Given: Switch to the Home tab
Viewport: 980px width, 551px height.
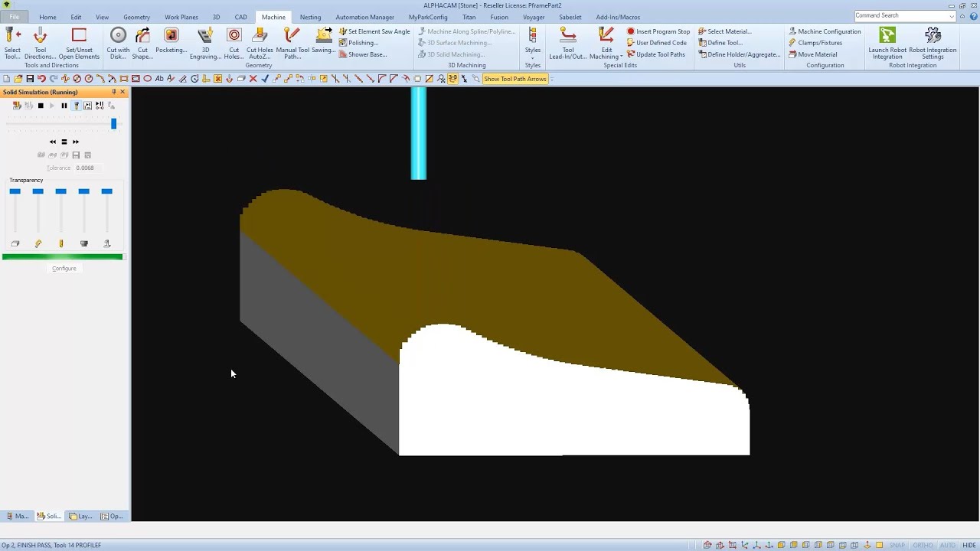Looking at the screenshot, I should (47, 17).
